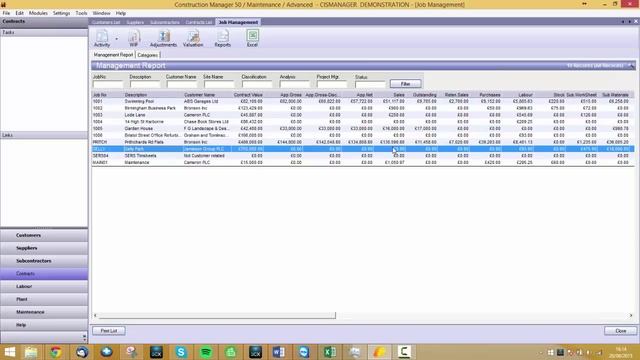Click the Status filter field
The image size is (640, 360).
[x=370, y=84]
